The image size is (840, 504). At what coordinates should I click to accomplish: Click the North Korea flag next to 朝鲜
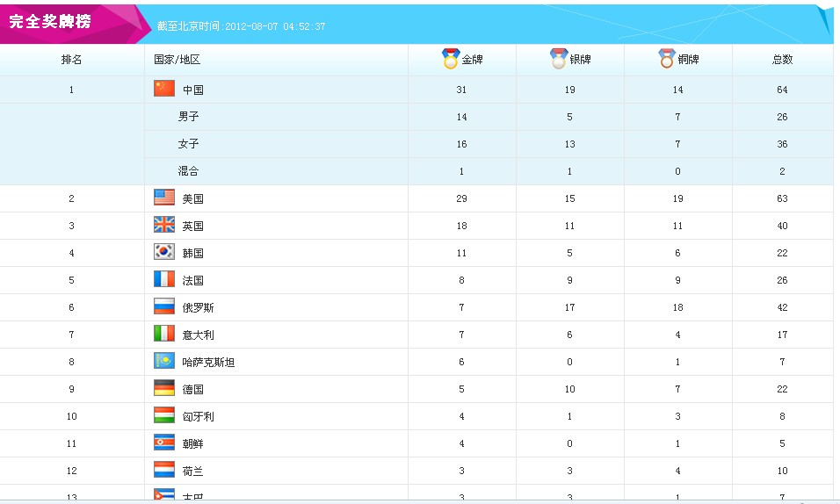(164, 443)
